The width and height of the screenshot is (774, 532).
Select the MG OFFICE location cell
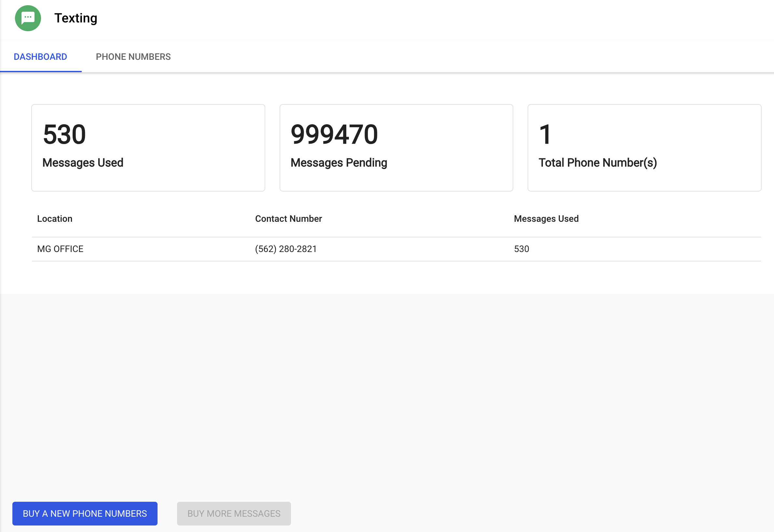[x=60, y=249]
